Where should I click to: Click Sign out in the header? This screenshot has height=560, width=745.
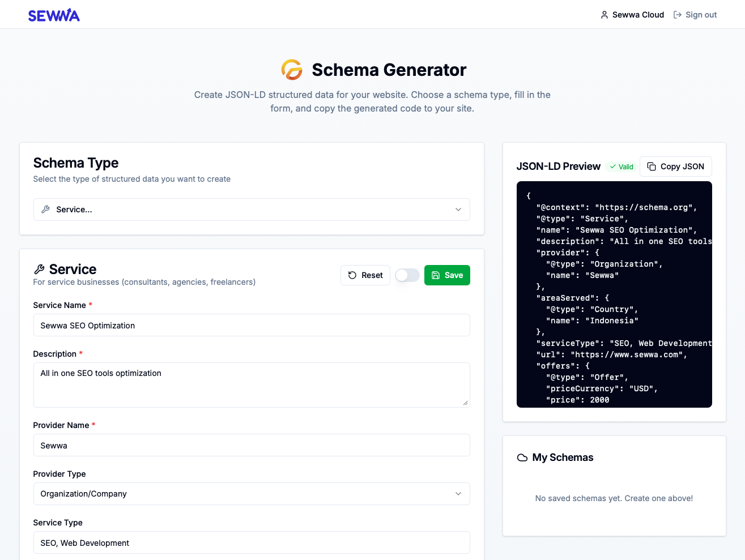click(x=700, y=14)
